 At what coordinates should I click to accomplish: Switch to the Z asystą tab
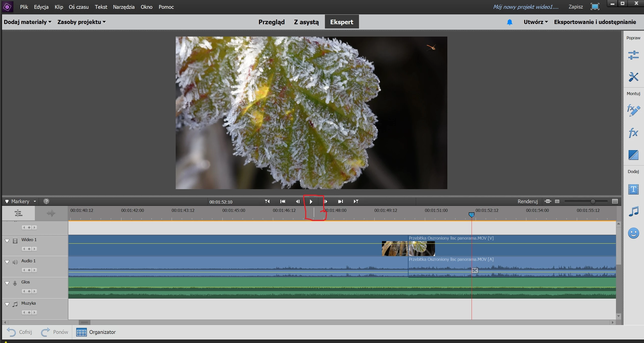pos(306,22)
